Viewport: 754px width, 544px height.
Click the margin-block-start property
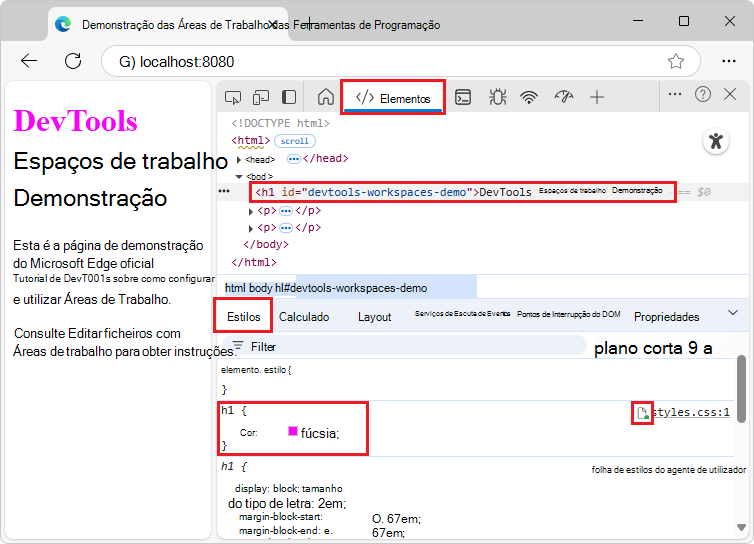281,517
